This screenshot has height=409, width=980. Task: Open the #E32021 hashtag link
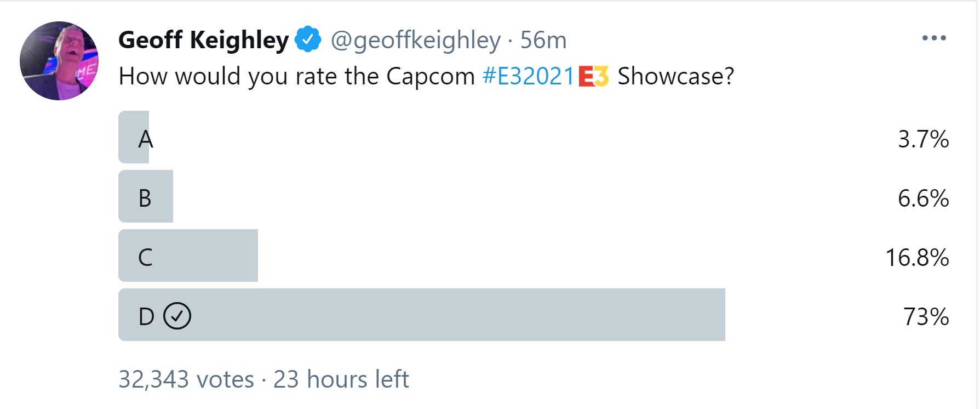point(528,76)
